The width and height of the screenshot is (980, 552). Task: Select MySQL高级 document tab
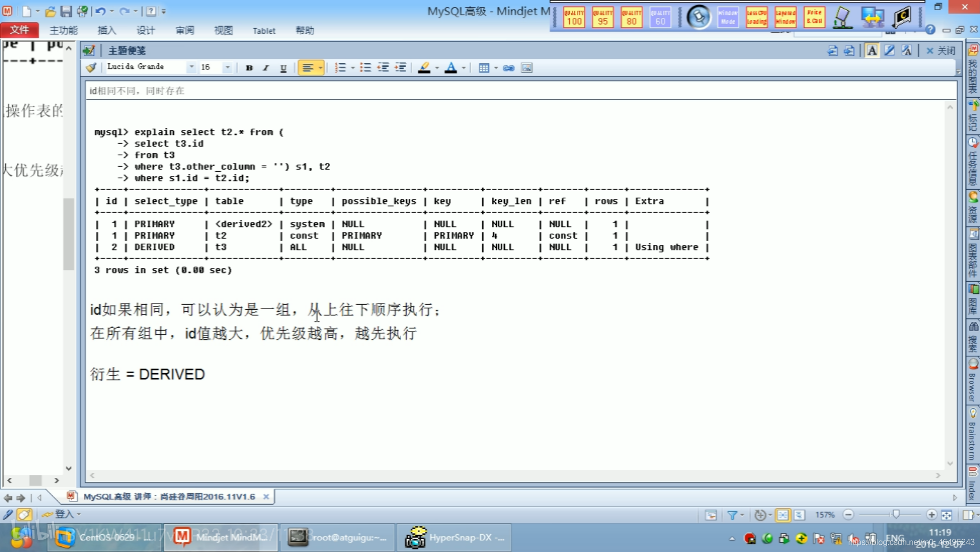[x=169, y=496]
